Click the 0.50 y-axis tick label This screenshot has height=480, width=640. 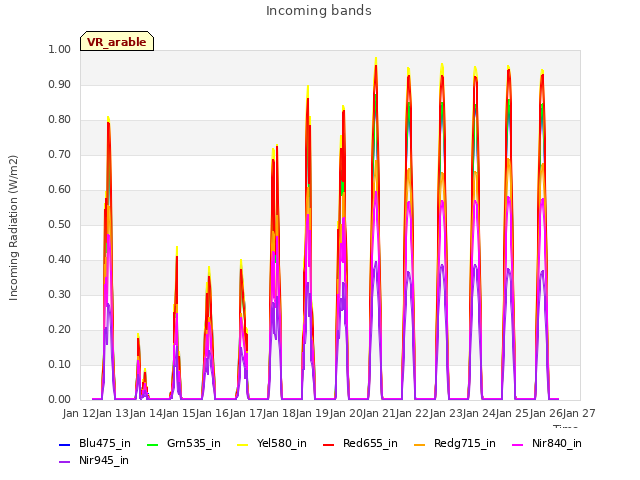tap(60, 224)
